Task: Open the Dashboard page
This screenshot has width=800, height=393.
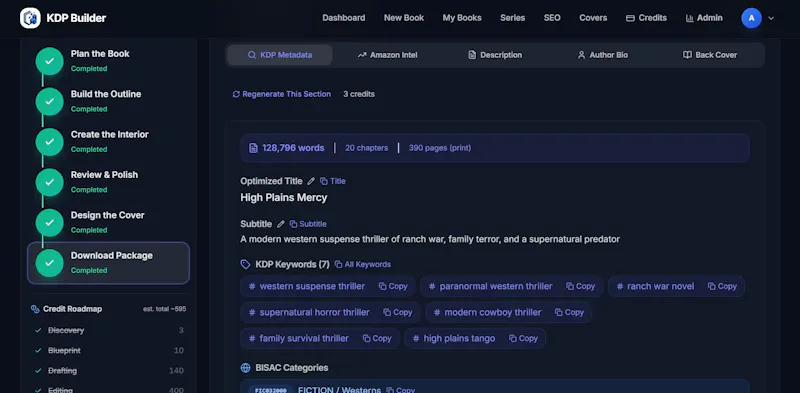Action: tap(343, 18)
